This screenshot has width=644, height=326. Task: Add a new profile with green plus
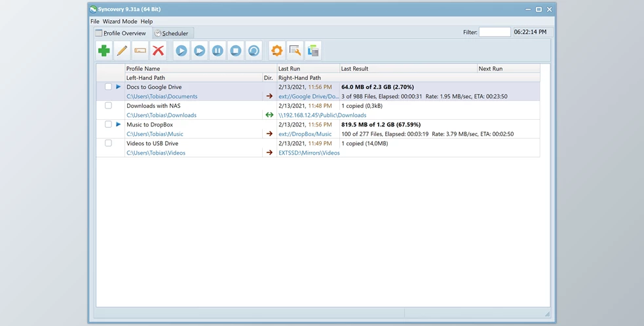tap(104, 50)
